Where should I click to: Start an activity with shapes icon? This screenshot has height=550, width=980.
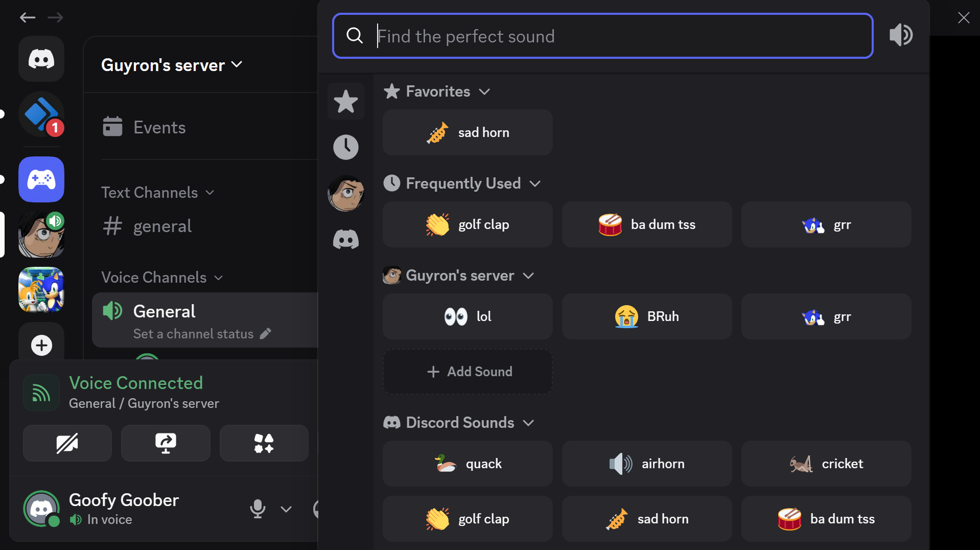click(264, 443)
